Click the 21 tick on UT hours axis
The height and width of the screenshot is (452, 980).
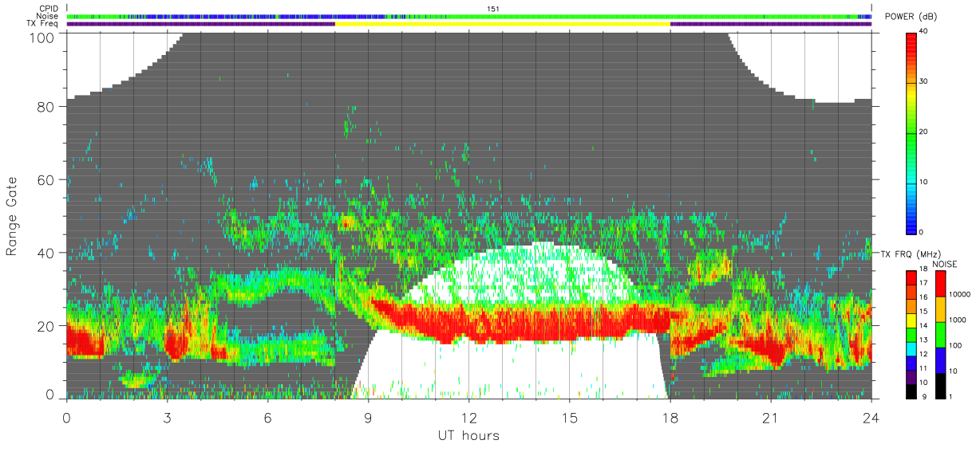(771, 417)
